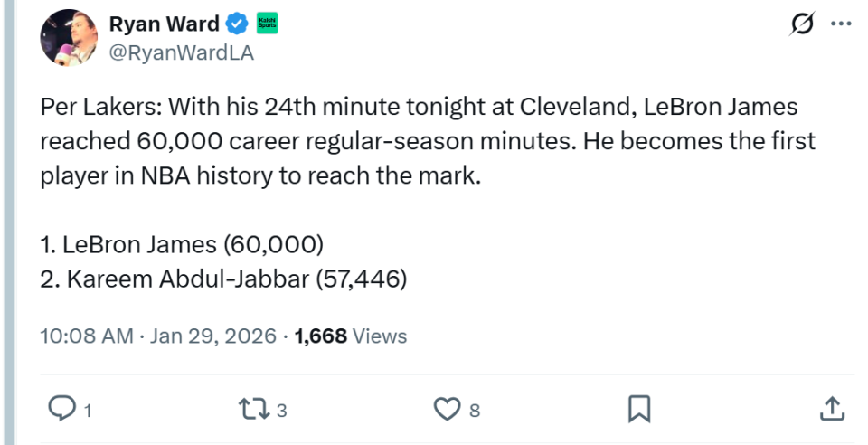868x445 pixels.
Task: Open the three-dot more options menu
Action: click(841, 24)
